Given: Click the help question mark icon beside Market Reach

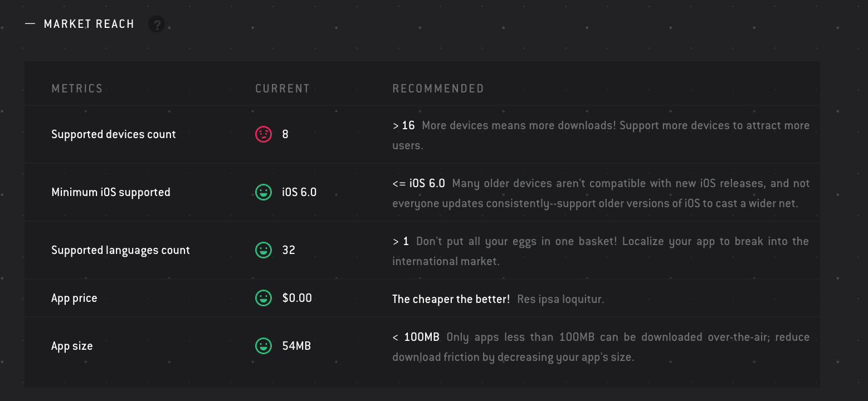Looking at the screenshot, I should (157, 25).
